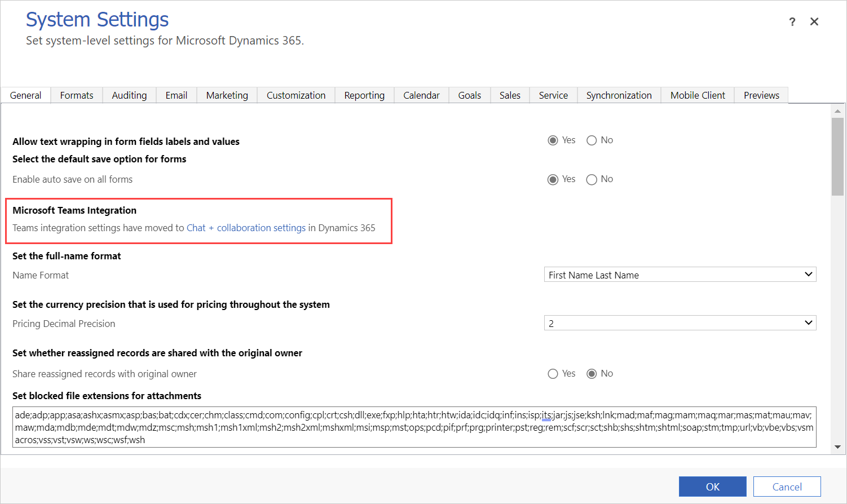Close the System Settings dialog
Screen dimensions: 847x504
814,21
